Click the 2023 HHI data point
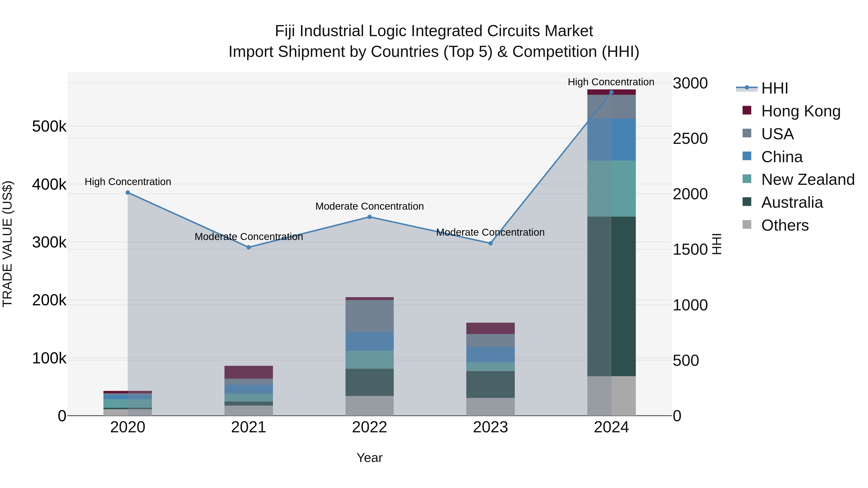The height and width of the screenshot is (488, 868). 491,243
